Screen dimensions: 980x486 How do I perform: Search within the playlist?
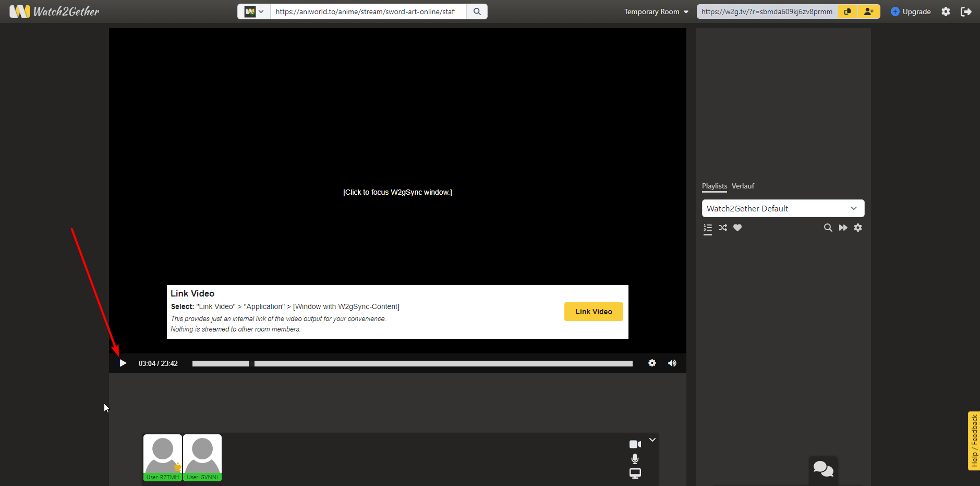click(x=828, y=228)
